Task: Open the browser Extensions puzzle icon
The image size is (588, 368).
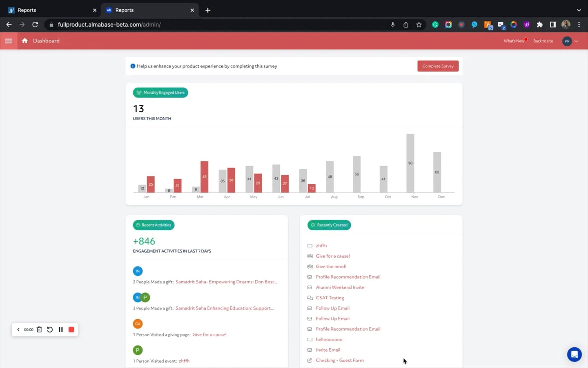Action: click(539, 25)
